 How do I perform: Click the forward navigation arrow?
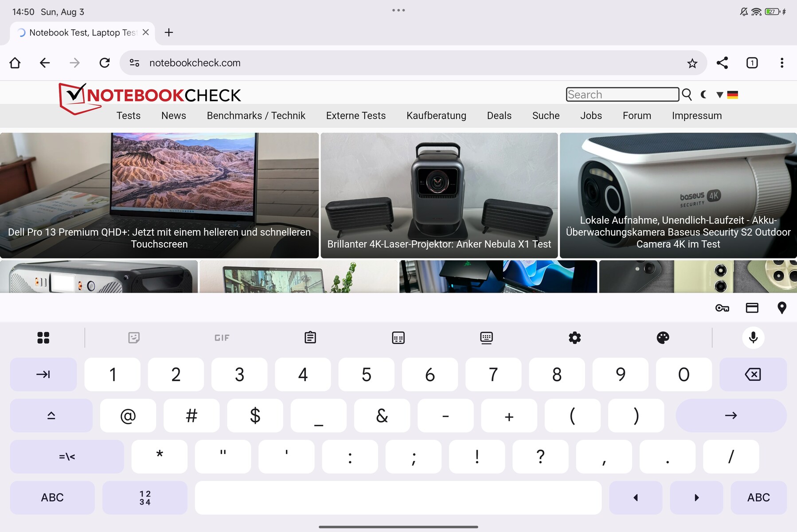tap(74, 63)
